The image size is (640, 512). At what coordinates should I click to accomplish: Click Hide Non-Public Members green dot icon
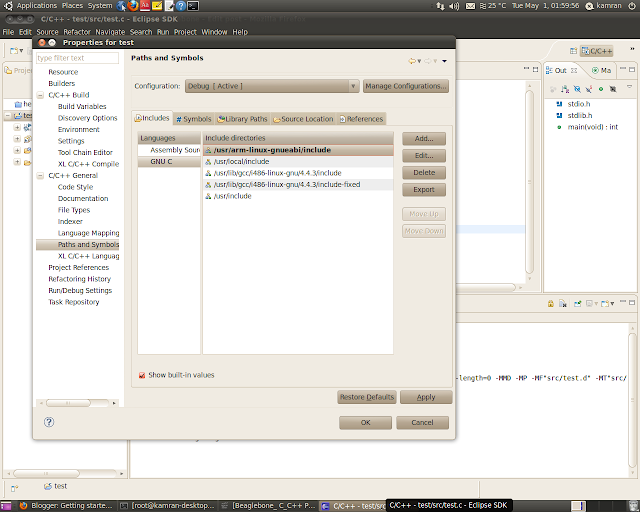[601, 89]
